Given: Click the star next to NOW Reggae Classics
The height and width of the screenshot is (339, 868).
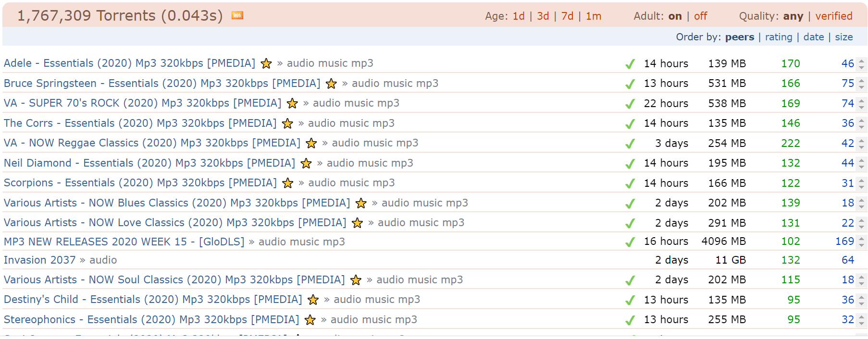Looking at the screenshot, I should [x=311, y=143].
